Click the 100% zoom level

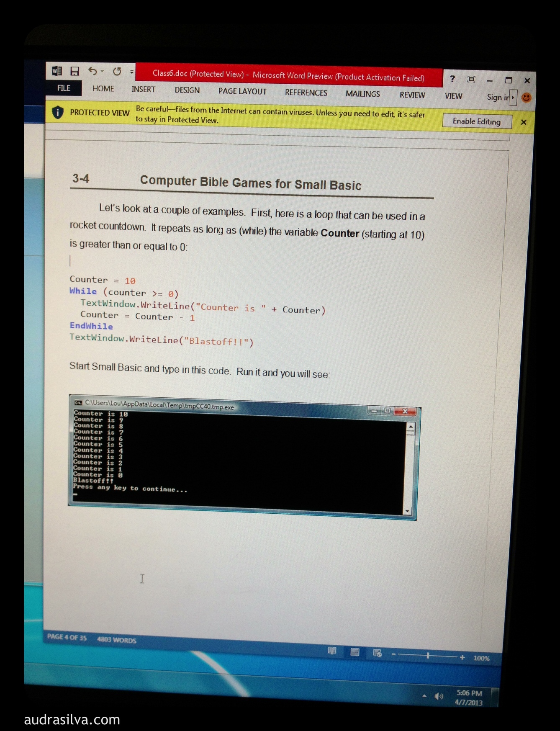[x=481, y=658]
